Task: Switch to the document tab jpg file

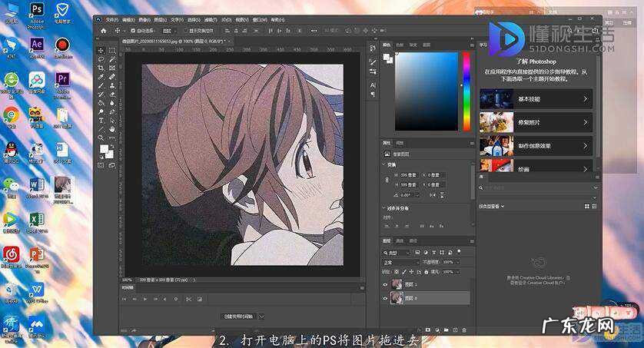Action: 176,41
